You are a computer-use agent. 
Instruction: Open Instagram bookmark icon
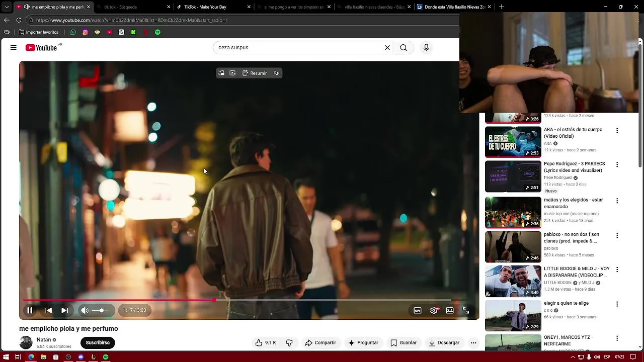(x=85, y=32)
